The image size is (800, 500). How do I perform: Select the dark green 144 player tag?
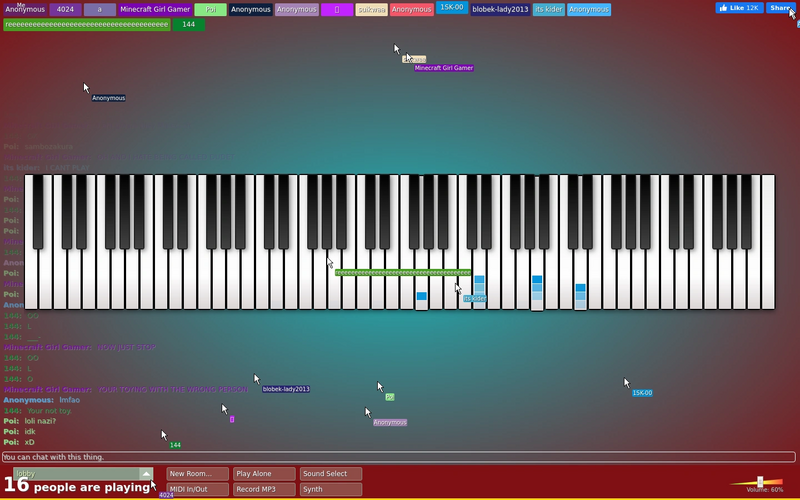coord(189,24)
